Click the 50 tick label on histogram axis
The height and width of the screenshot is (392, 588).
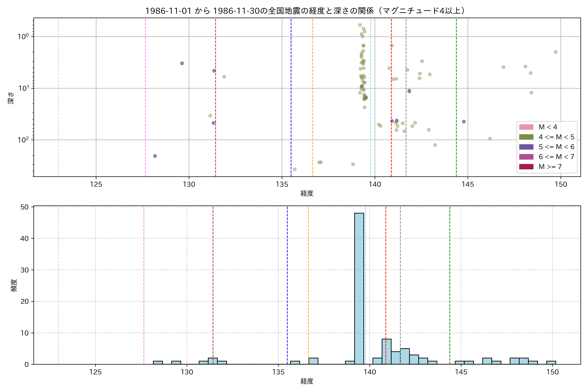pyautogui.click(x=24, y=207)
